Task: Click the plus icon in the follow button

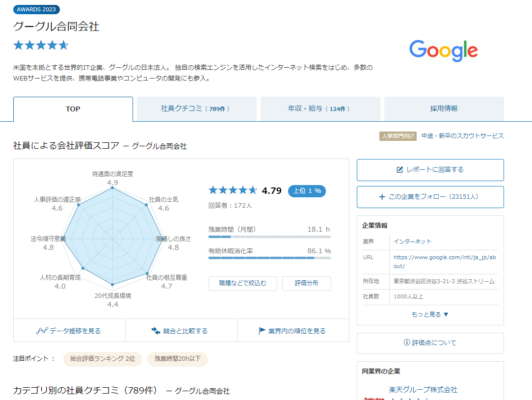Action: tap(382, 196)
